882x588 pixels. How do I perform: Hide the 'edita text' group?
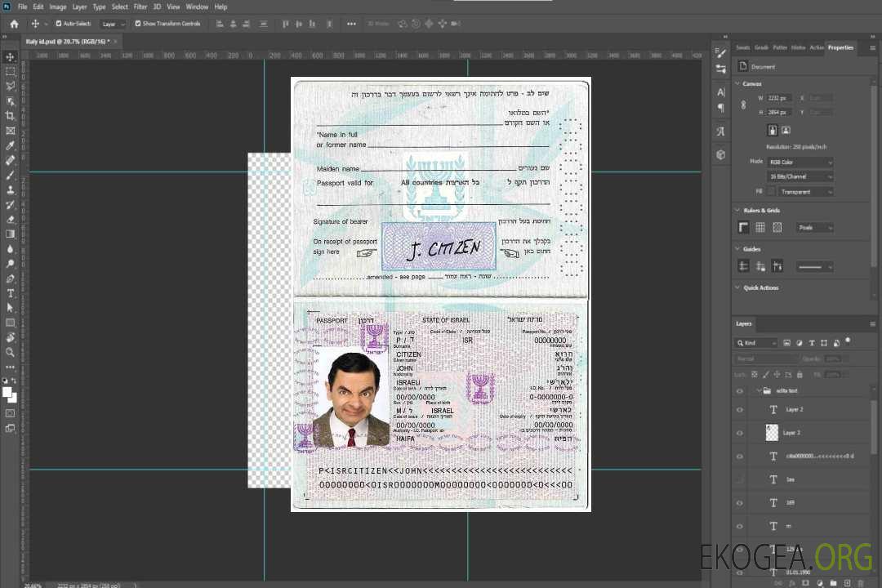(740, 391)
